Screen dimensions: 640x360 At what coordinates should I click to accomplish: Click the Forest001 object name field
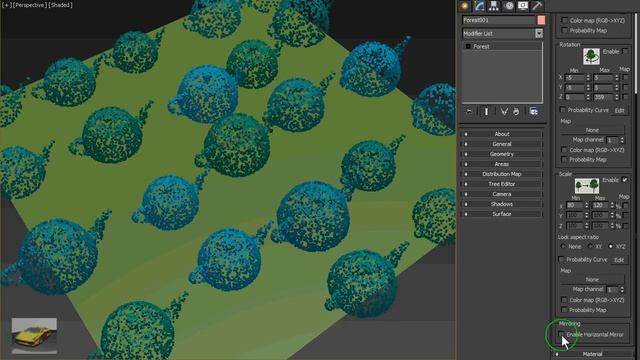498,20
